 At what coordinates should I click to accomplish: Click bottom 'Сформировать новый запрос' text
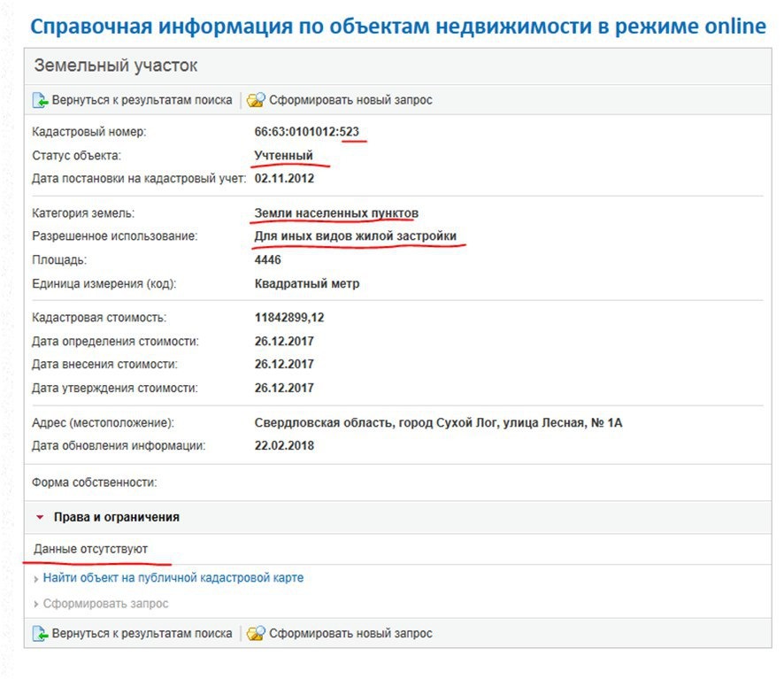pos(350,634)
